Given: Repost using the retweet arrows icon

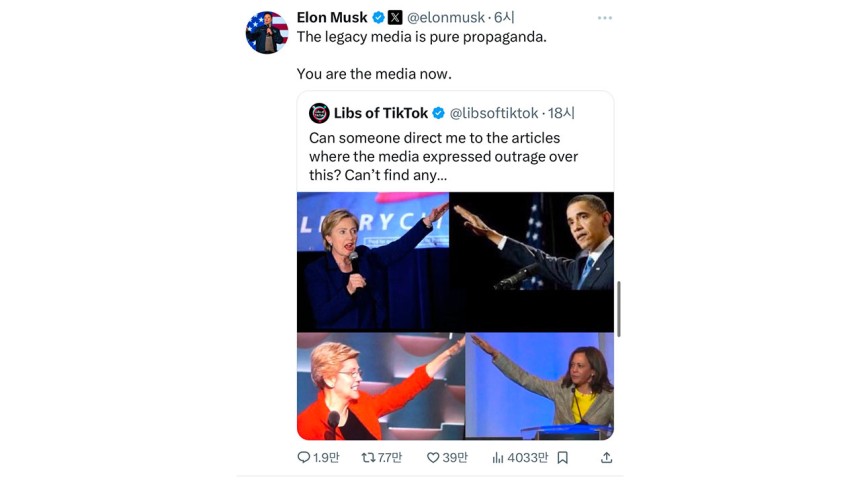Looking at the screenshot, I should pos(368,457).
